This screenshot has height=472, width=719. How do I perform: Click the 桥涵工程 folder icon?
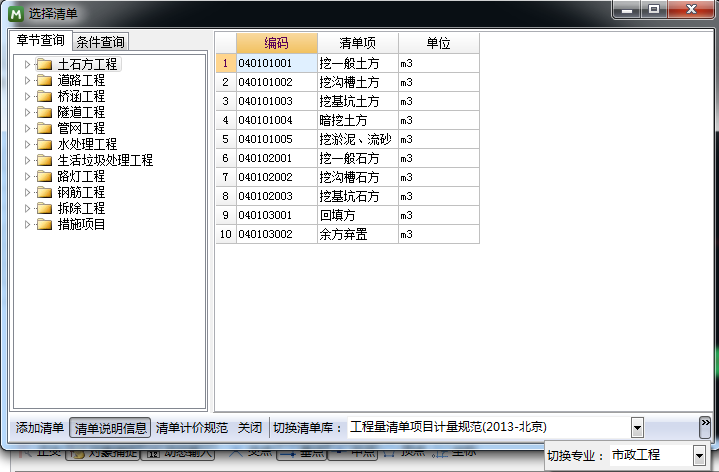pos(44,97)
